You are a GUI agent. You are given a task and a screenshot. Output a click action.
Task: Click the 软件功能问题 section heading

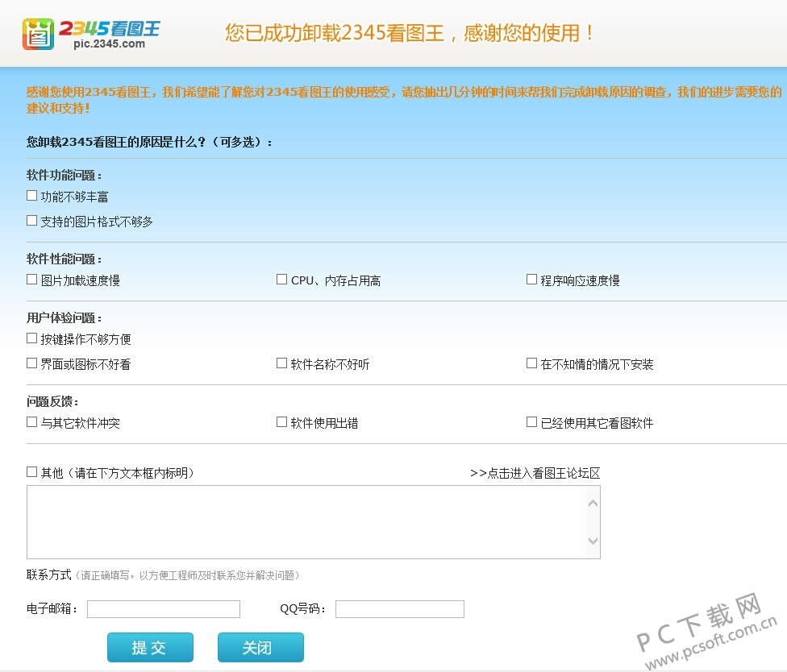64,175
